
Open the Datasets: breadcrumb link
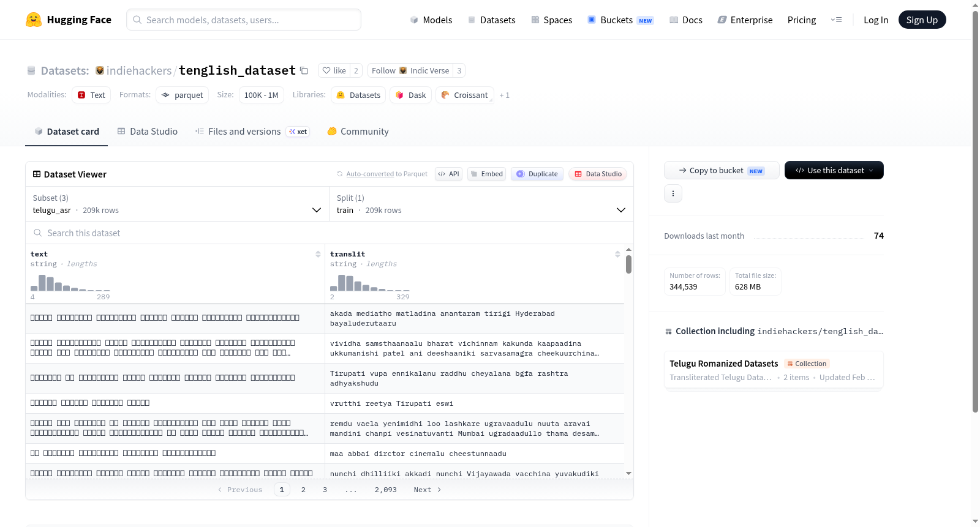click(65, 70)
